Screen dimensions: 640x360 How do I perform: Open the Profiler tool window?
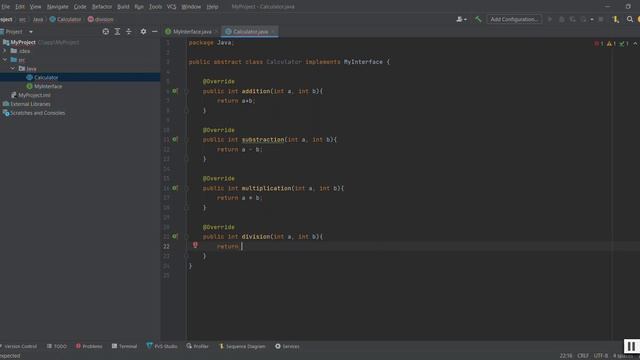[198, 346]
